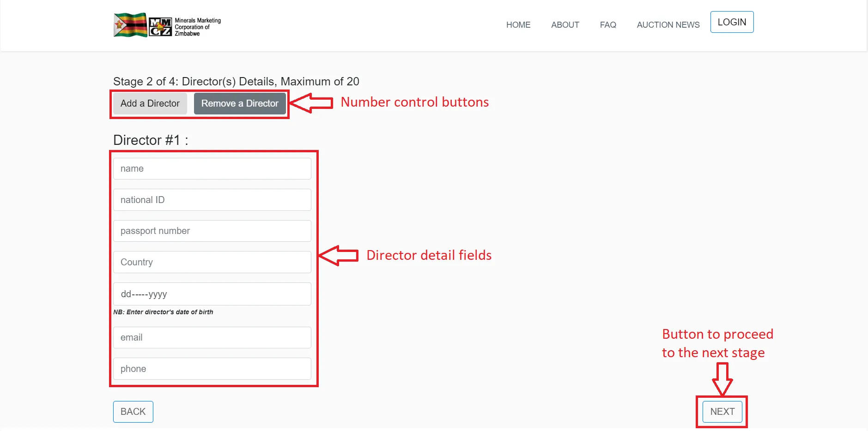The height and width of the screenshot is (431, 868).
Task: Click the BACK button
Action: [133, 412]
